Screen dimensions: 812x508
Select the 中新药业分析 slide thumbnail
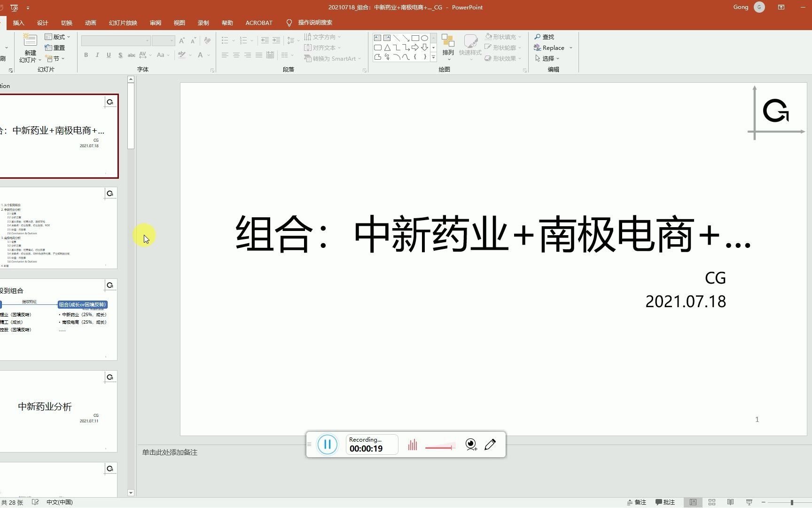point(58,411)
